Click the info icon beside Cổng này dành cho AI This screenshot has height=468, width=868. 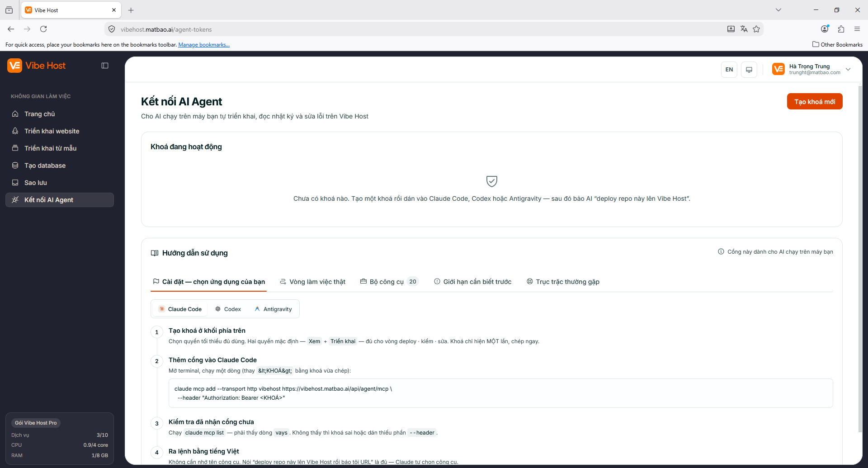pos(721,252)
